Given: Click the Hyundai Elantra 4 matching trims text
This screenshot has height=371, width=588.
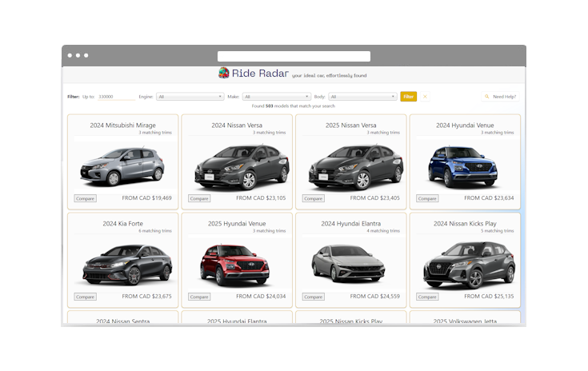Looking at the screenshot, I should (383, 231).
